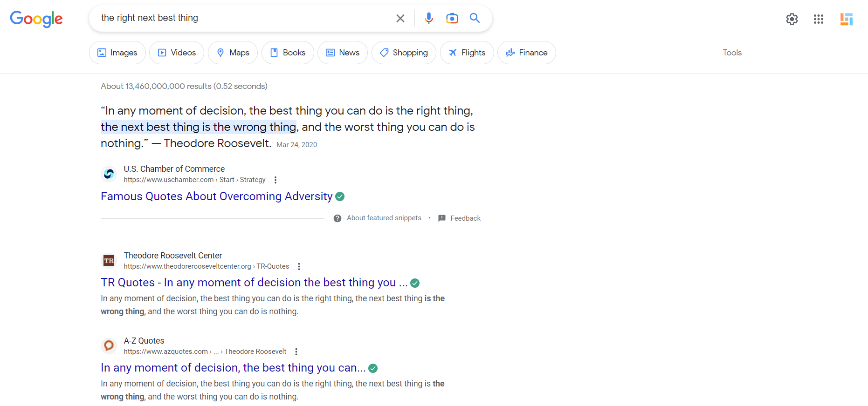Click the highlighted 'the next best thing is the wrong thing' text

click(x=199, y=127)
